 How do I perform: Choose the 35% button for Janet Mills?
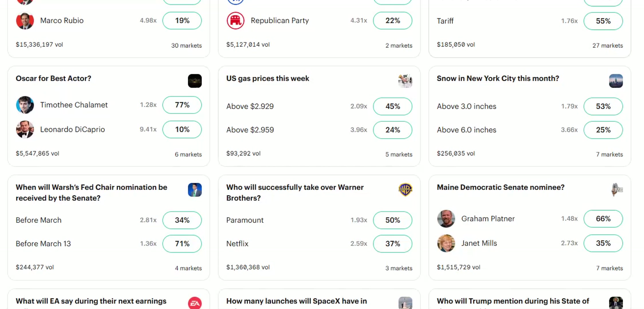(603, 243)
